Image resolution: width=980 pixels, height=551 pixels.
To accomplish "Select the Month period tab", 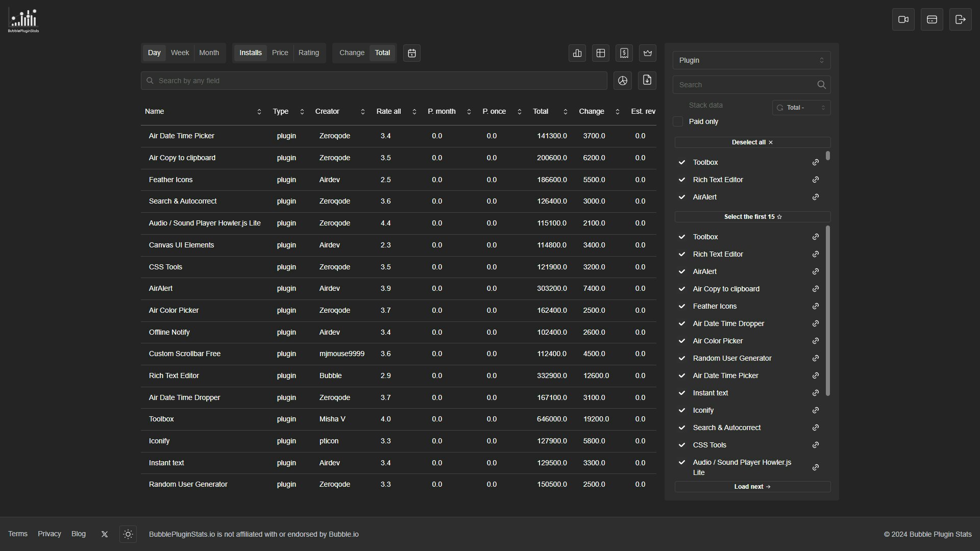I will pos(209,53).
